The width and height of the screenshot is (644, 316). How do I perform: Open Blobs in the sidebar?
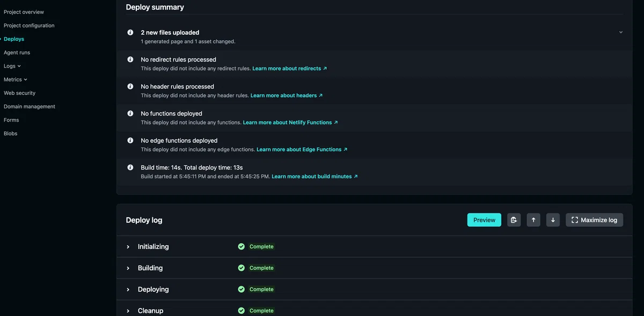pyautogui.click(x=11, y=134)
